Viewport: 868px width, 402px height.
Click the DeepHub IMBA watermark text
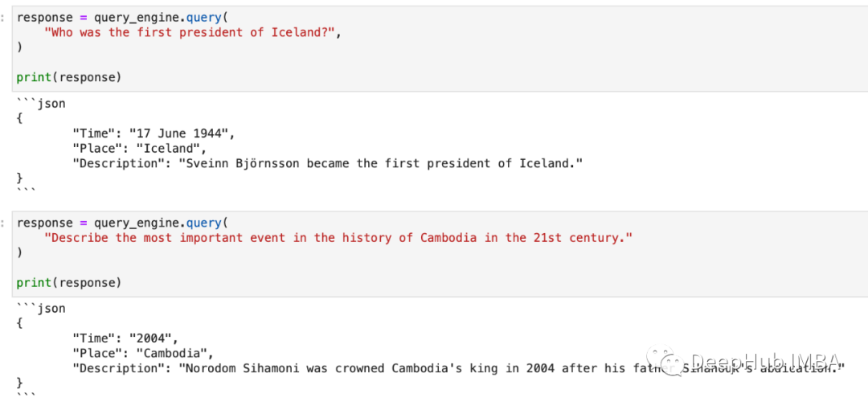(767, 360)
